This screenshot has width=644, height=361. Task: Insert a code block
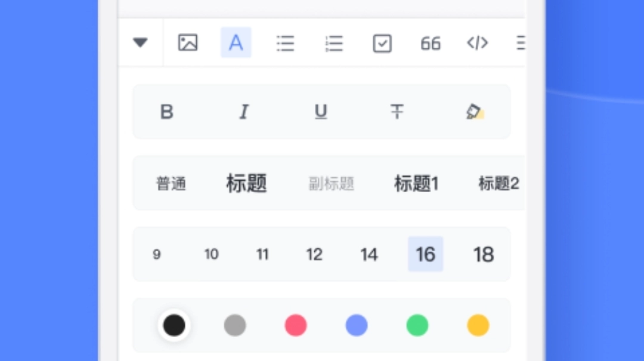click(x=478, y=42)
